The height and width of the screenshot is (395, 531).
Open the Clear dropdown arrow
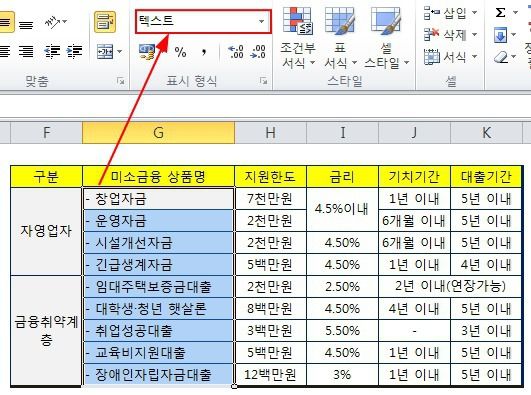coord(514,57)
